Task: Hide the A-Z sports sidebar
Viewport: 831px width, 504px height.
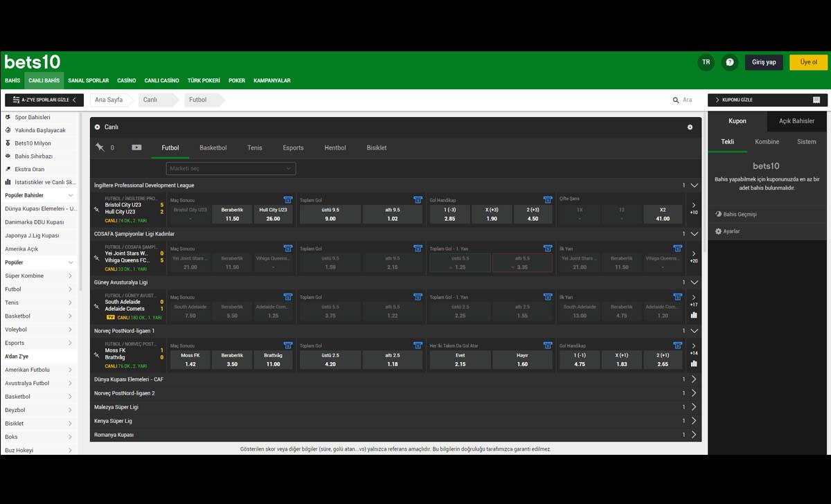Action: (44, 100)
